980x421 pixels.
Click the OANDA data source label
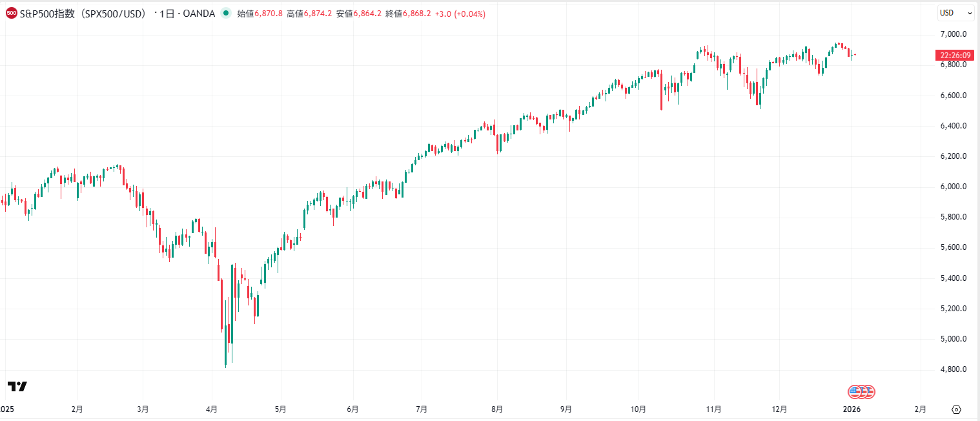click(x=199, y=13)
